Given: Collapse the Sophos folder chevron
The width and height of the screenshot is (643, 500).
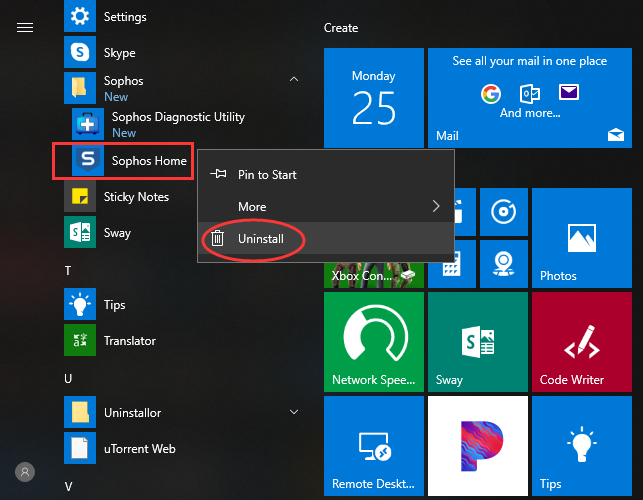Looking at the screenshot, I should (x=294, y=79).
